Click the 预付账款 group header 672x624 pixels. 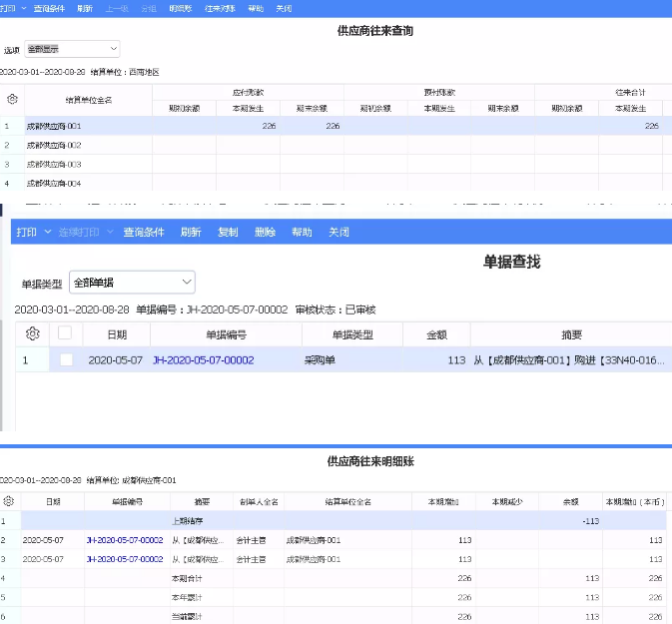point(439,92)
